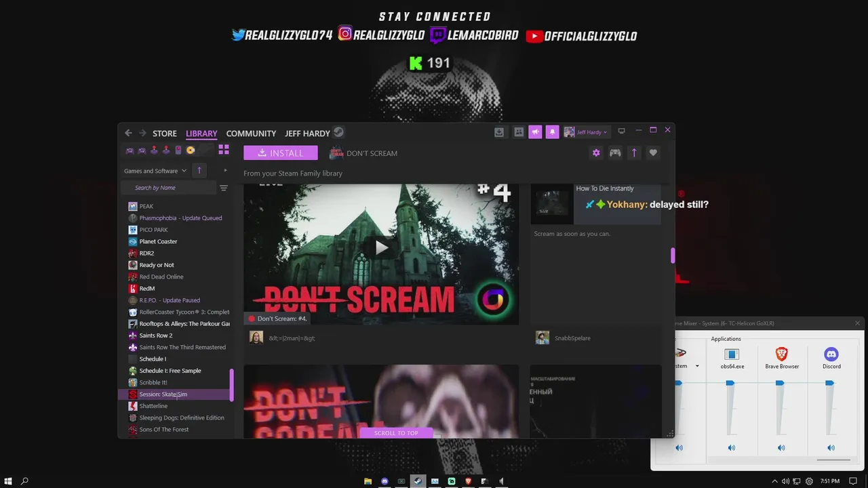This screenshot has width=868, height=488.
Task: Open Steam from the Windows taskbar
Action: [418, 481]
